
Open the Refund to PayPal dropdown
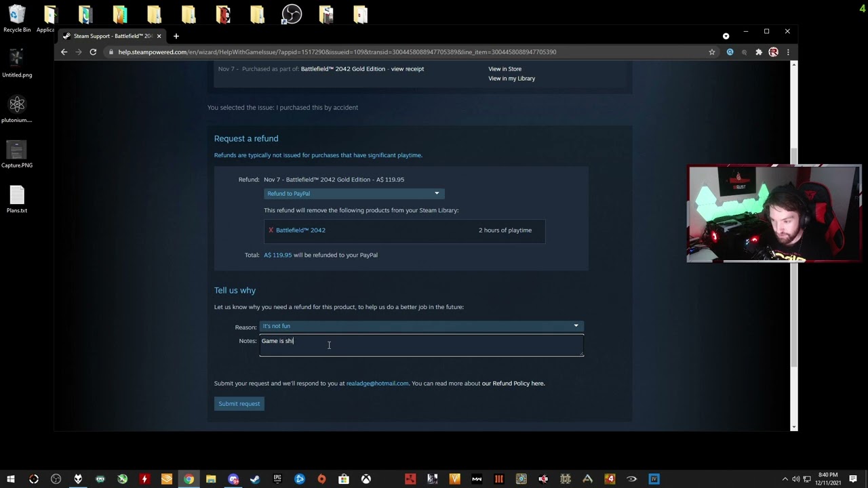pos(354,194)
